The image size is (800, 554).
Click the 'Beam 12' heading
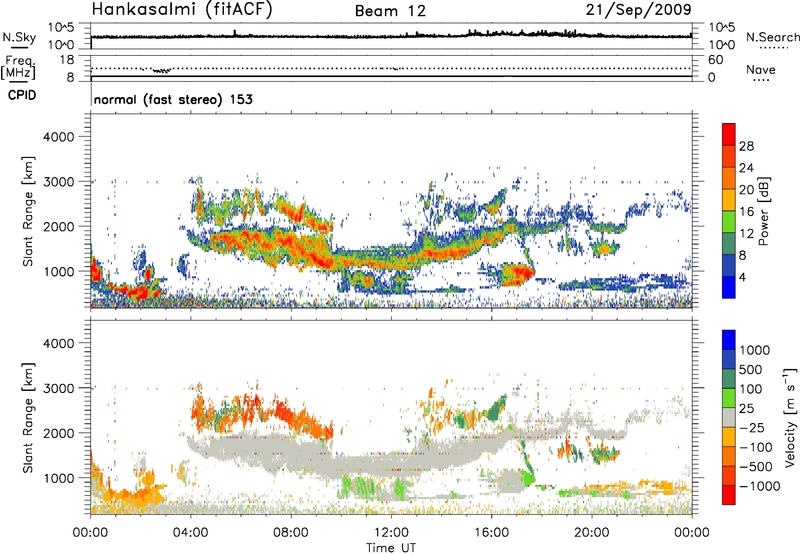coord(390,11)
